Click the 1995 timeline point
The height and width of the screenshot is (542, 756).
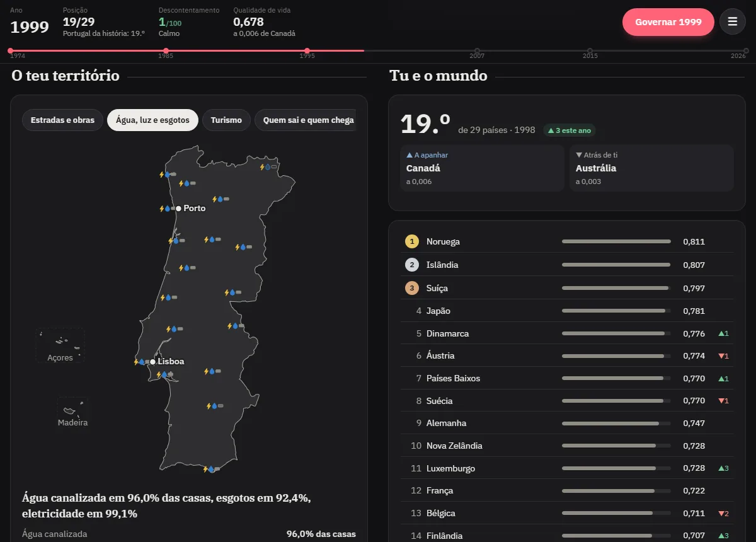[x=307, y=50]
